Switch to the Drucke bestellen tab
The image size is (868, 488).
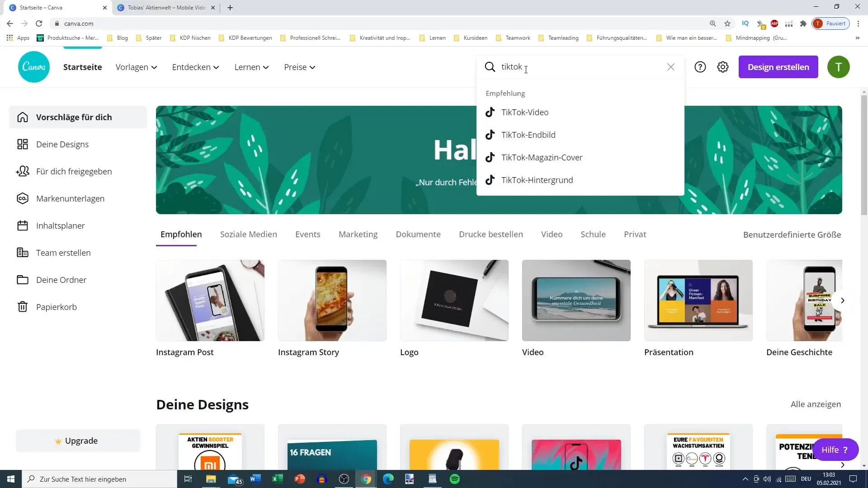coord(491,234)
